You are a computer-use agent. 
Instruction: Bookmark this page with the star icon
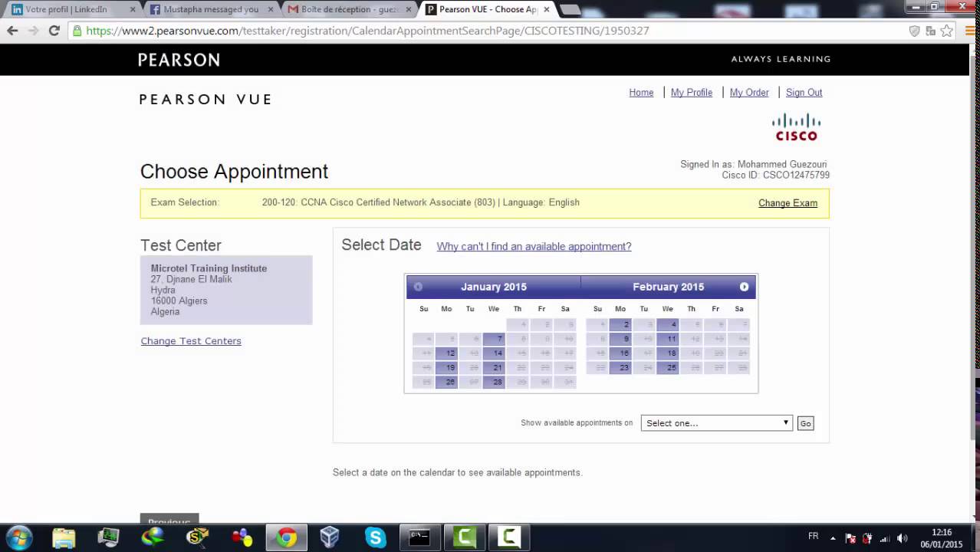pos(946,31)
